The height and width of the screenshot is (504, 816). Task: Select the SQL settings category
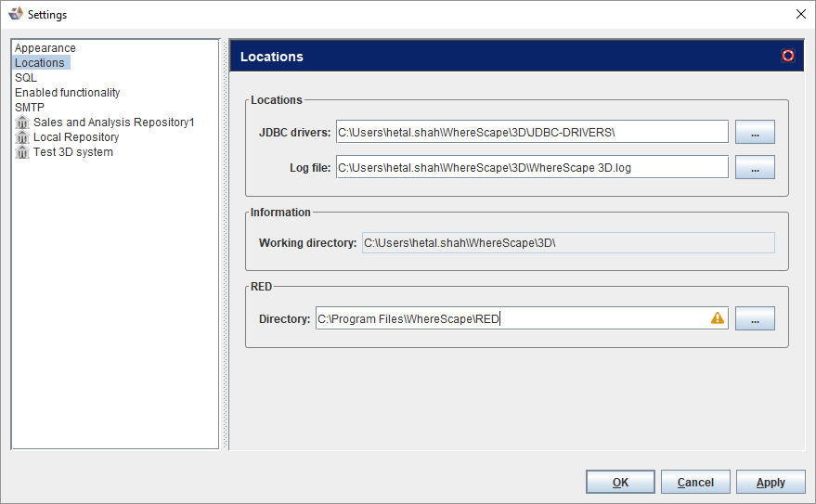[26, 78]
